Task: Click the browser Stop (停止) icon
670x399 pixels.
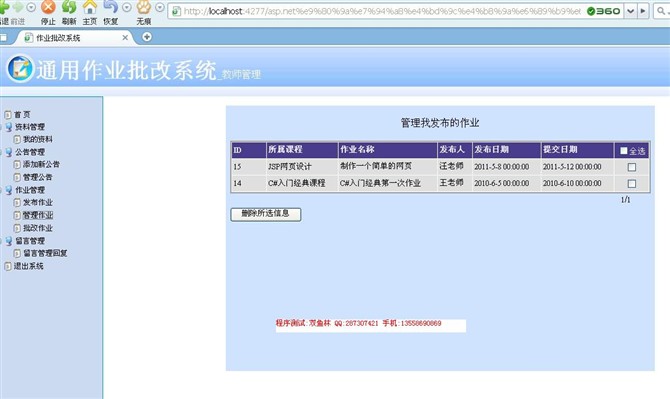Action: point(48,7)
